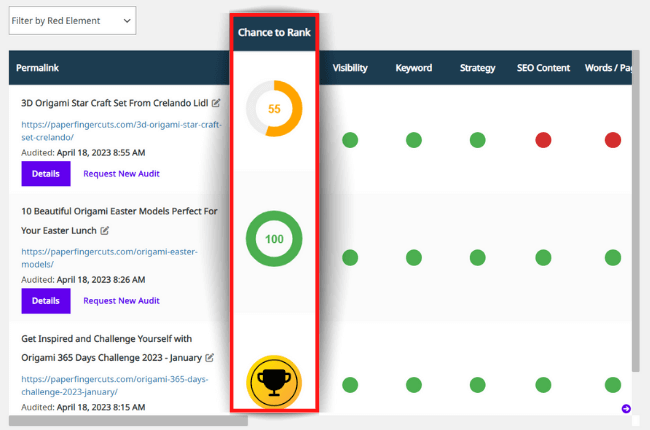
Task: Open Details for Origami Easter Models post
Action: click(45, 300)
